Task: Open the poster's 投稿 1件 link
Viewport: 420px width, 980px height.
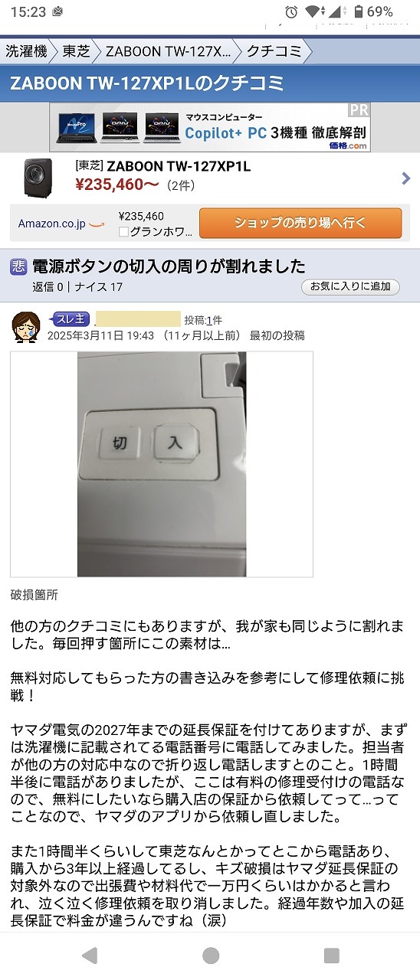Action: (x=203, y=320)
